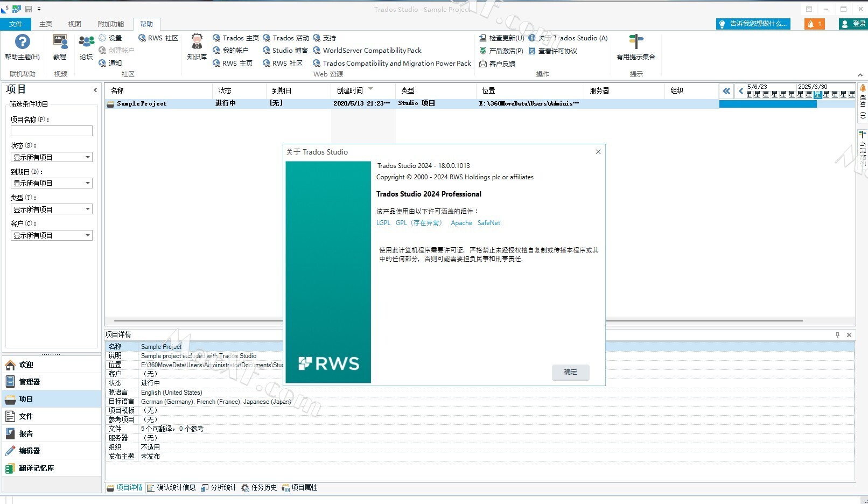The width and height of the screenshot is (868, 504).
Task: Click 设置 in the community group
Action: [x=110, y=38]
